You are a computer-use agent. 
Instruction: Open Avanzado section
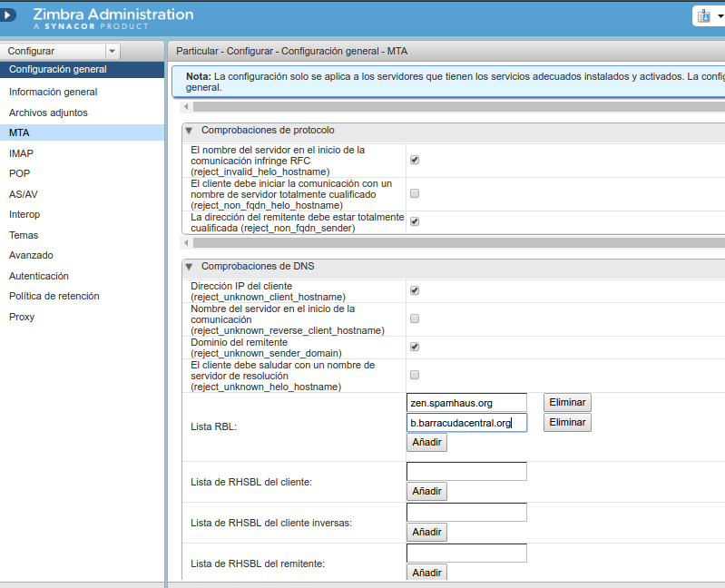pyautogui.click(x=31, y=255)
